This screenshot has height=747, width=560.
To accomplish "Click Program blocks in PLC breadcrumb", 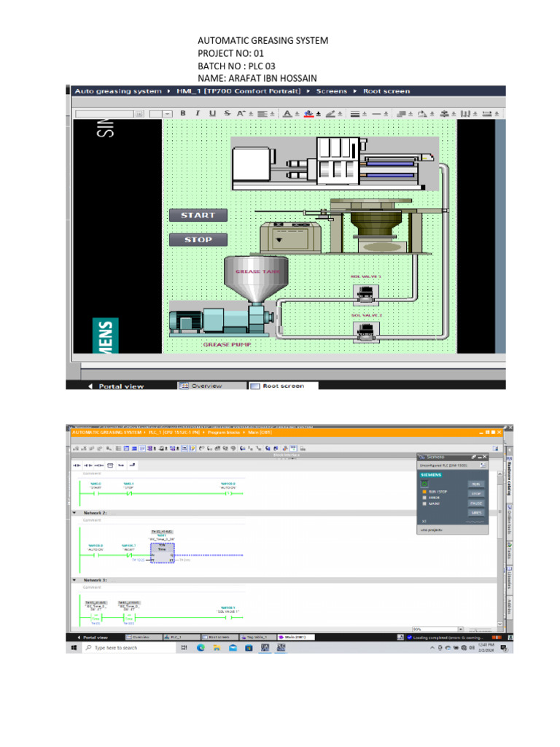I will click(223, 433).
